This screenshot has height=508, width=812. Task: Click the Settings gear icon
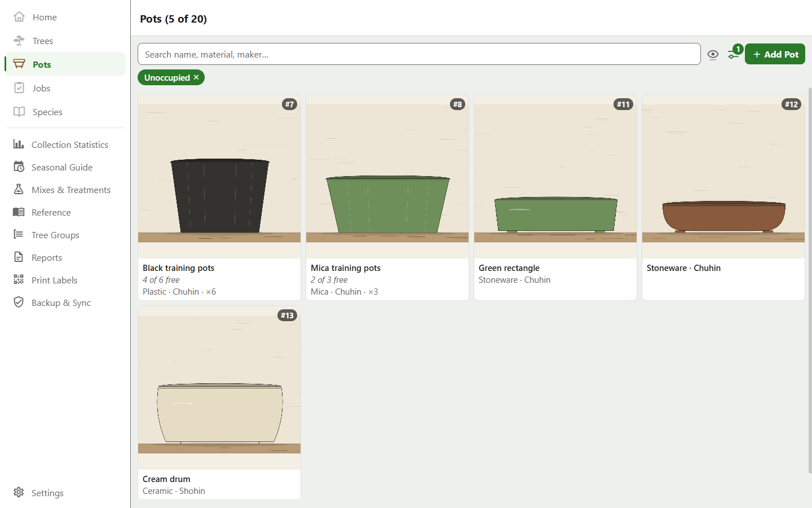pos(19,493)
